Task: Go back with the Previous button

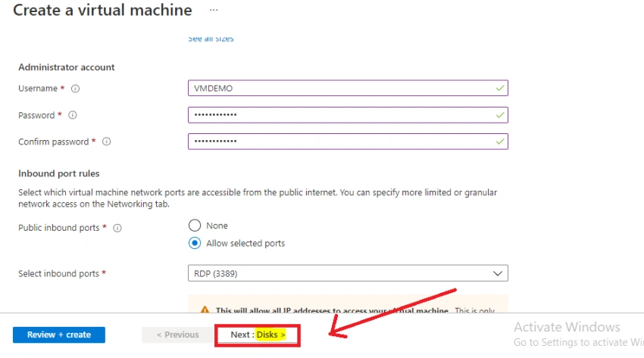Action: pos(178,335)
